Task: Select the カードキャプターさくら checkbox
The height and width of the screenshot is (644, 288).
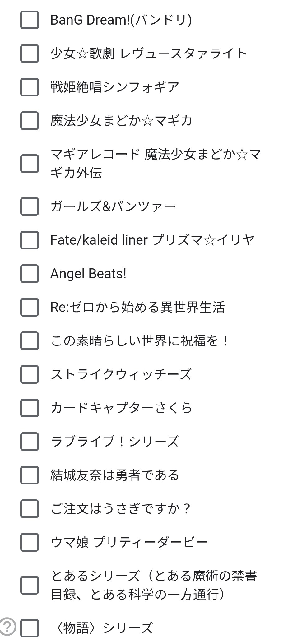Action: pyautogui.click(x=30, y=408)
